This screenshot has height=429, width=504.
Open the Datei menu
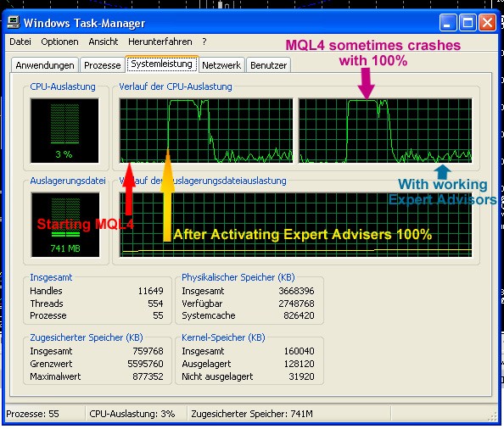20,42
